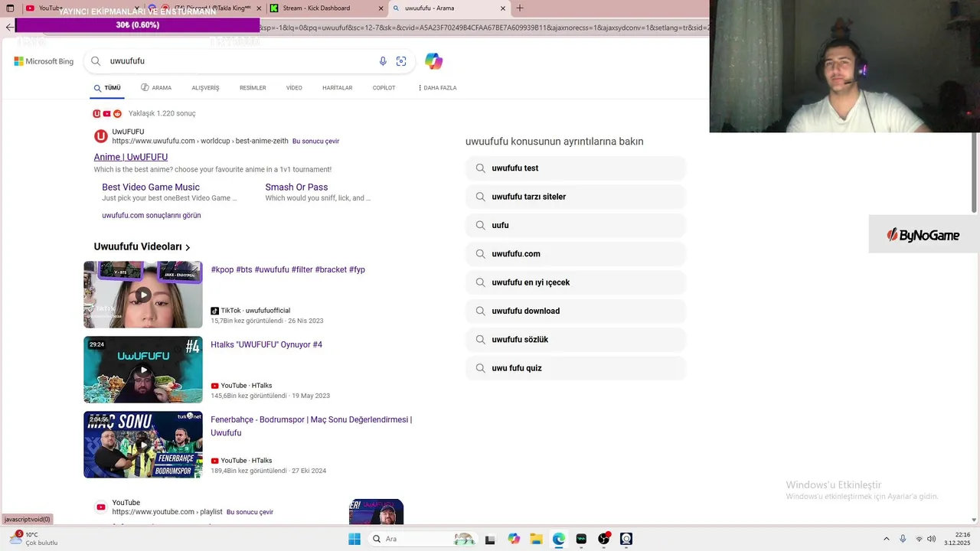Viewport: 980px width, 551px height.
Task: Open OBS Studio from the taskbar
Action: (603, 539)
